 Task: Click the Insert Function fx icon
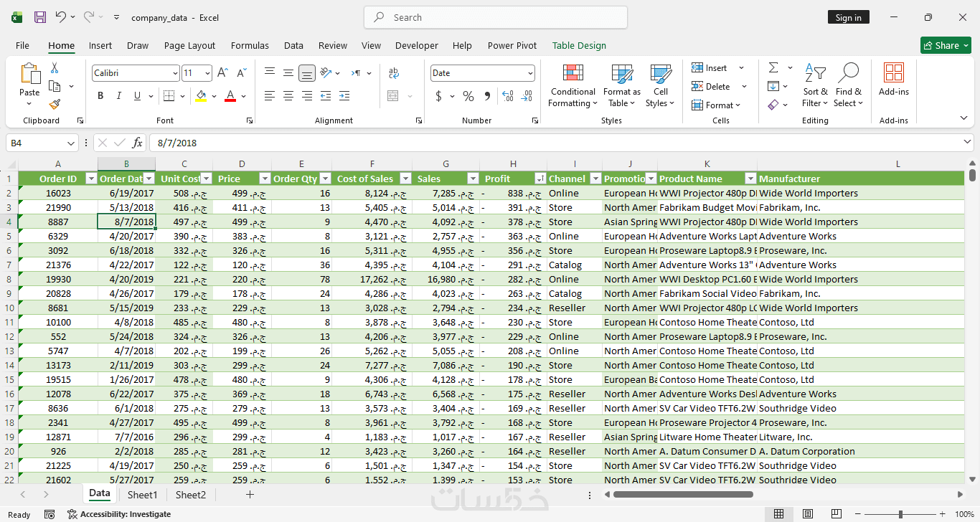click(137, 143)
